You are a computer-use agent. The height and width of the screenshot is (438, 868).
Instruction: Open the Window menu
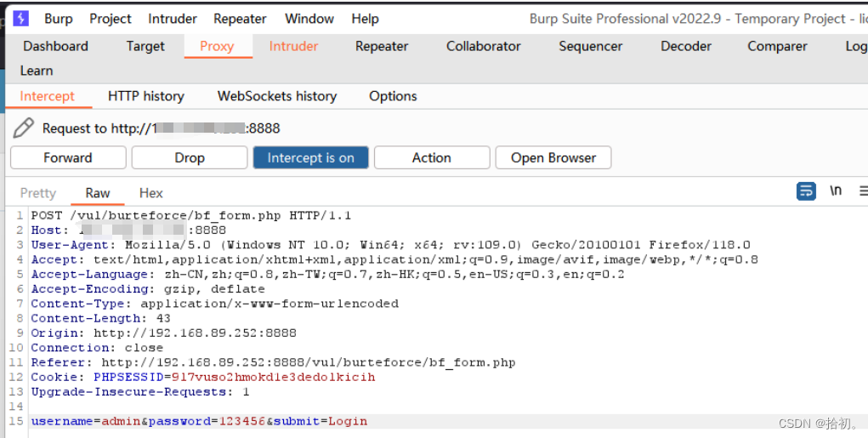(x=309, y=19)
